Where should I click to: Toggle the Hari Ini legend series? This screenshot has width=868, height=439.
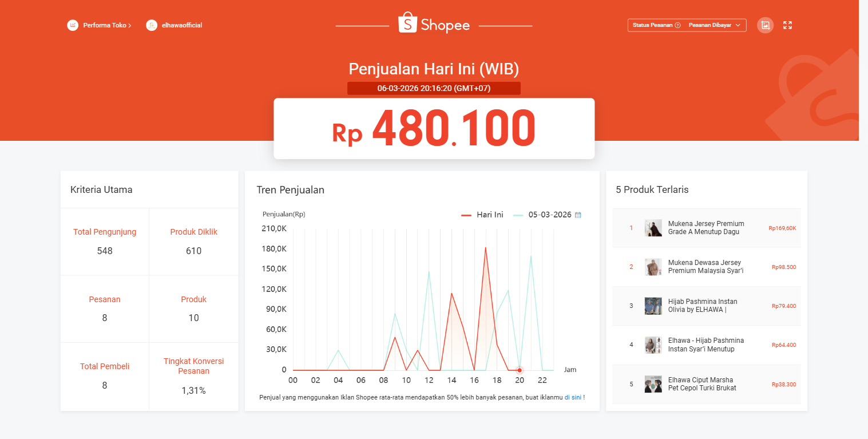482,215
